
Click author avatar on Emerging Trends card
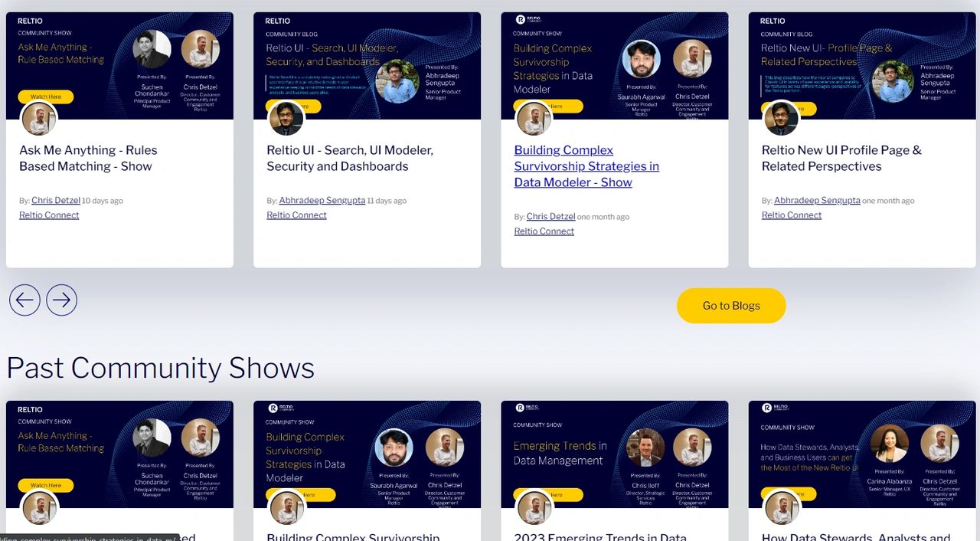pos(534,507)
